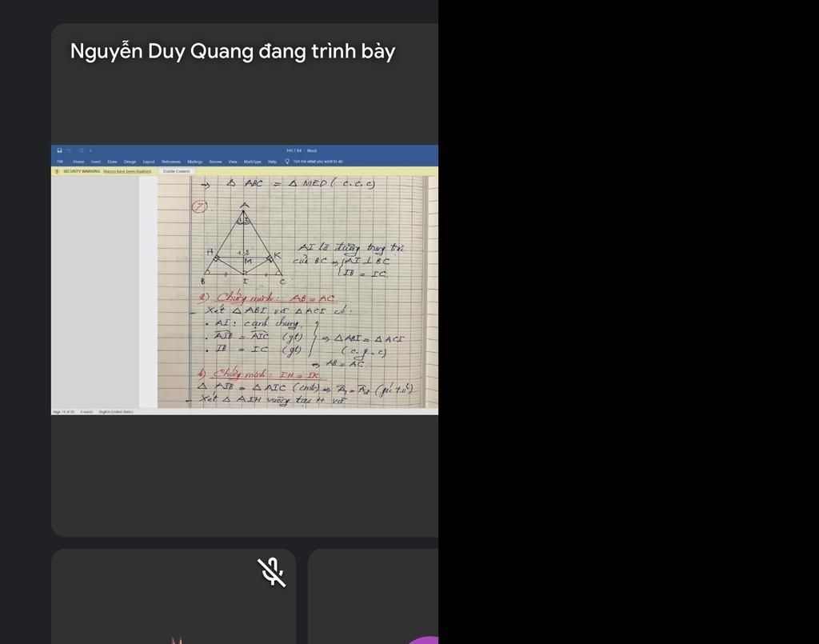Click 'Macros have been disabled' link
819x644 pixels.
click(x=127, y=171)
